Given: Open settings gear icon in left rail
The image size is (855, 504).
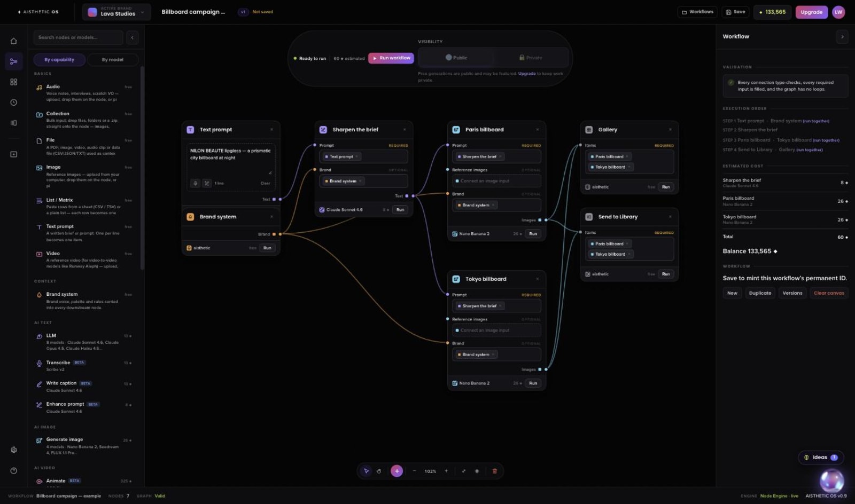Looking at the screenshot, I should 13,450.
